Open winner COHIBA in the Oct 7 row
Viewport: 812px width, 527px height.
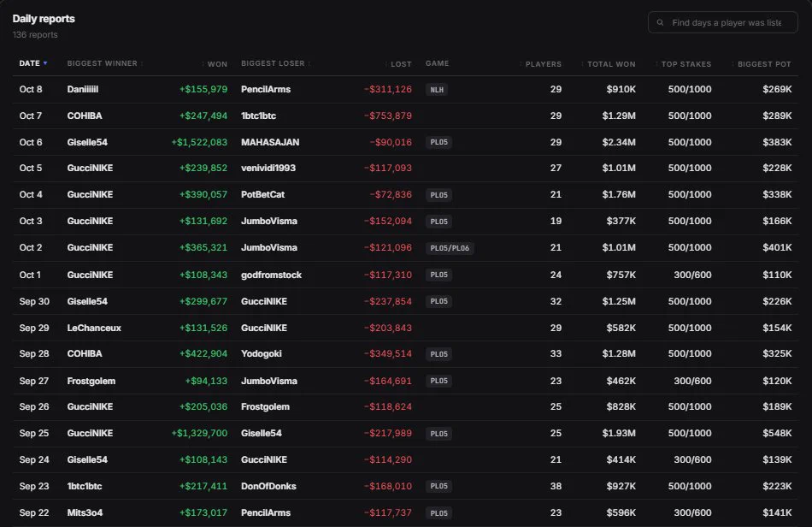85,115
